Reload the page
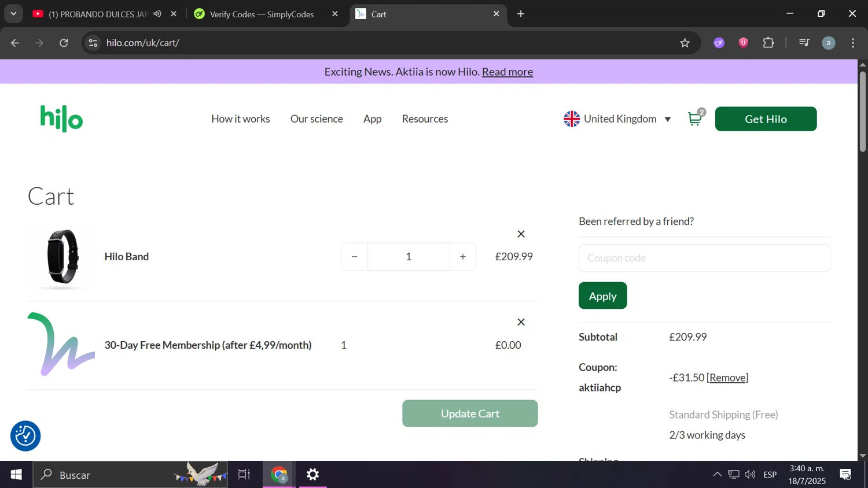The width and height of the screenshot is (868, 488). click(64, 43)
